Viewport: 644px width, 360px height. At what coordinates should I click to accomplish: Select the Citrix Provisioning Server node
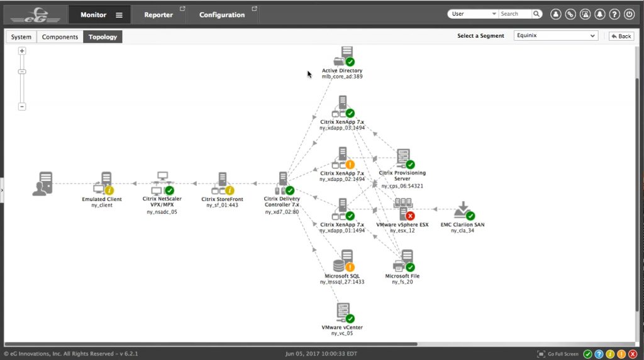point(405,159)
